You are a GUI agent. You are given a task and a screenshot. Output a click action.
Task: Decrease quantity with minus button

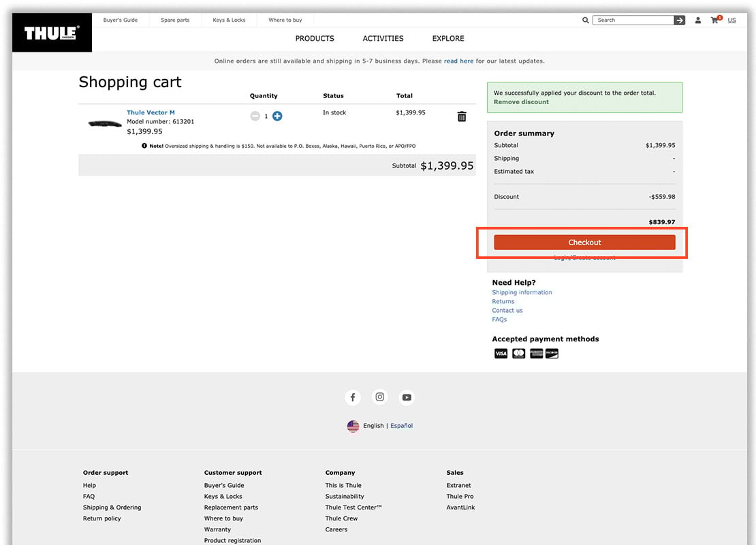(x=255, y=116)
